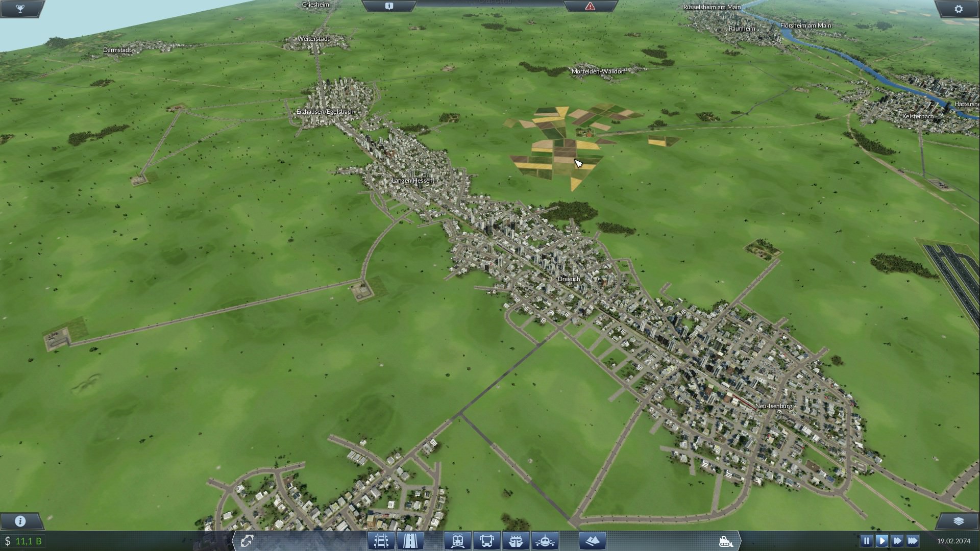Open the airplane vehicles menu
Image resolution: width=980 pixels, height=551 pixels.
tap(545, 541)
